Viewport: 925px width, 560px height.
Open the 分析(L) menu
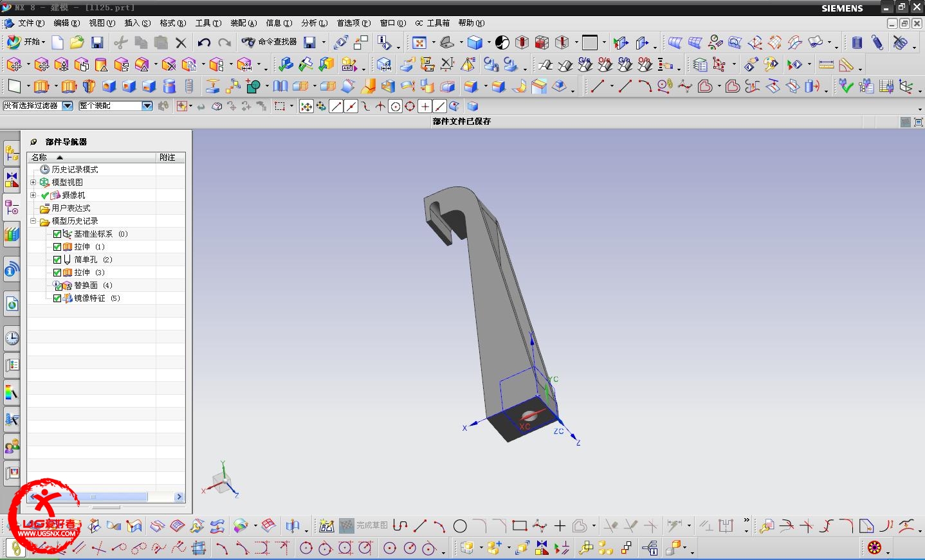click(315, 23)
